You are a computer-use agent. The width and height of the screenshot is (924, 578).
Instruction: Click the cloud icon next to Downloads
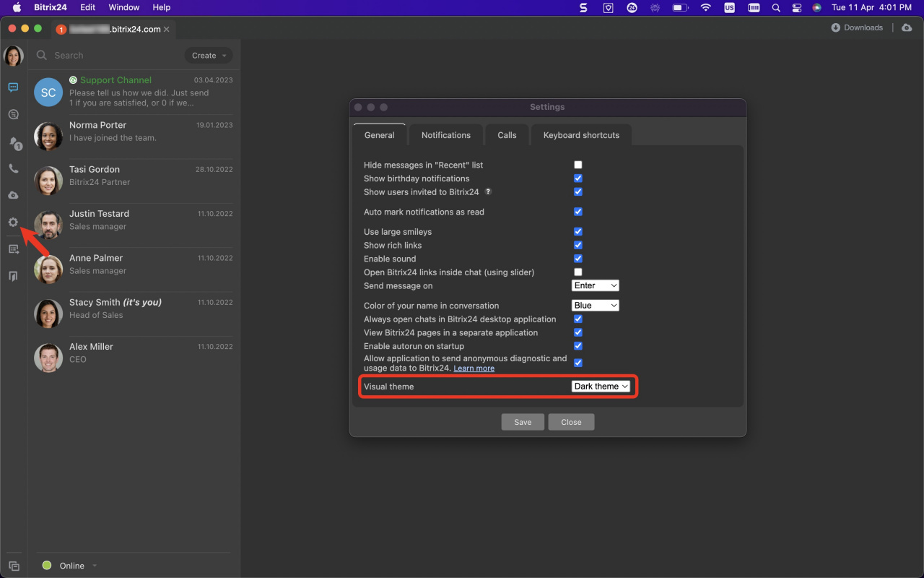907,27
